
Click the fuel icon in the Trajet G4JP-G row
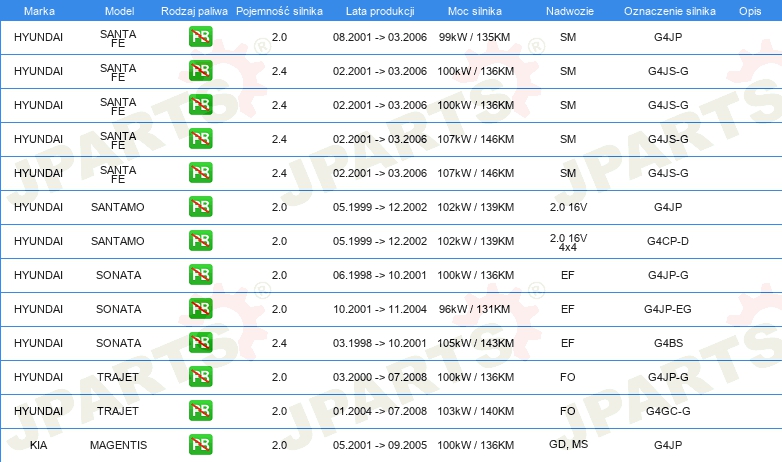(x=200, y=377)
